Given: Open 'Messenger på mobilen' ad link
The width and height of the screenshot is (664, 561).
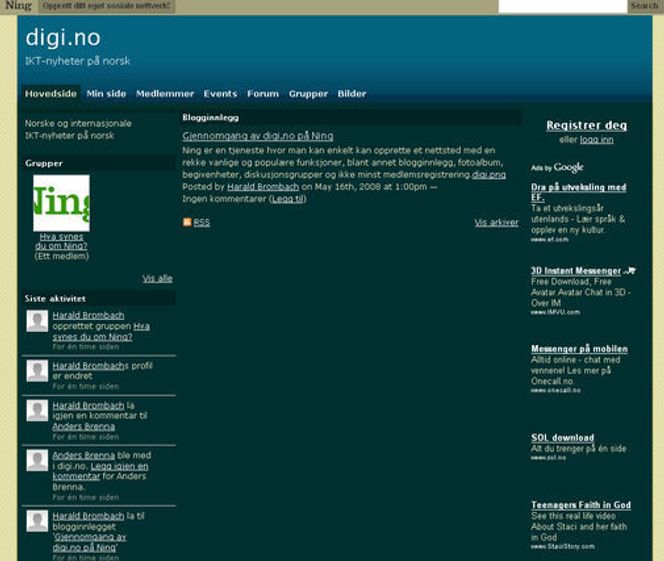Looking at the screenshot, I should [579, 349].
